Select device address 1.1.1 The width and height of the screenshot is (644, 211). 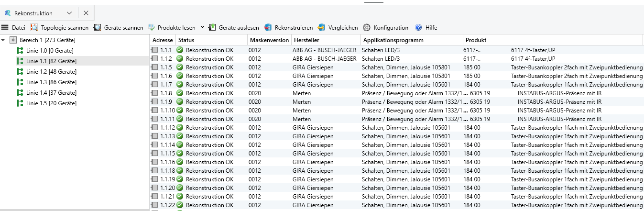(166, 50)
